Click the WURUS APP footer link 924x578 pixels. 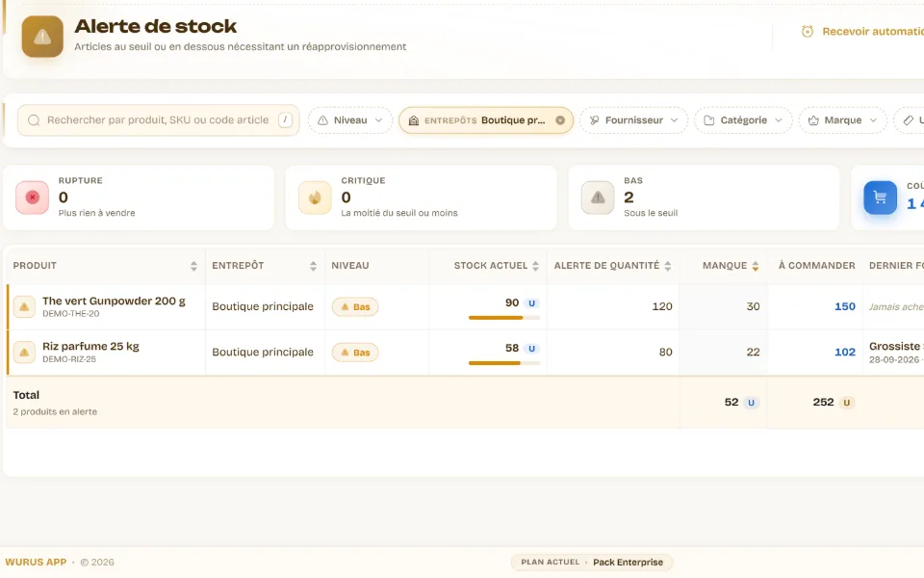coord(36,562)
